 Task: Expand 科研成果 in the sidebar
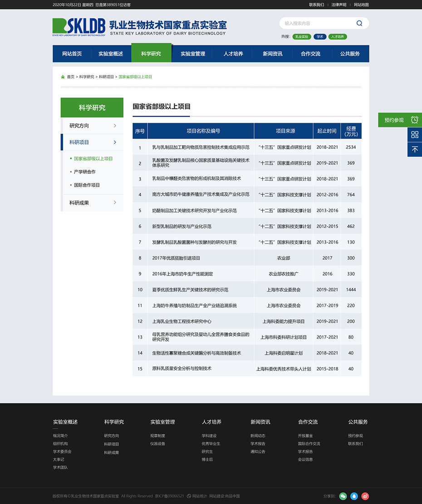[x=92, y=203]
